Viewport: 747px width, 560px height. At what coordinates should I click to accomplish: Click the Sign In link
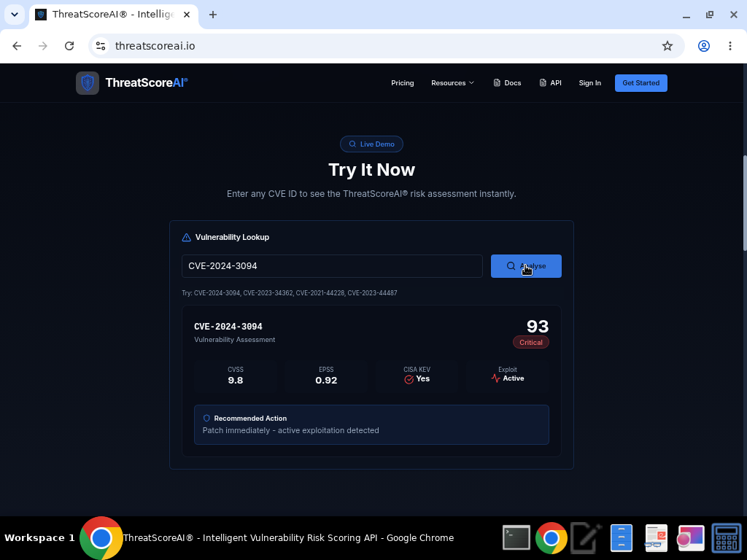(589, 83)
